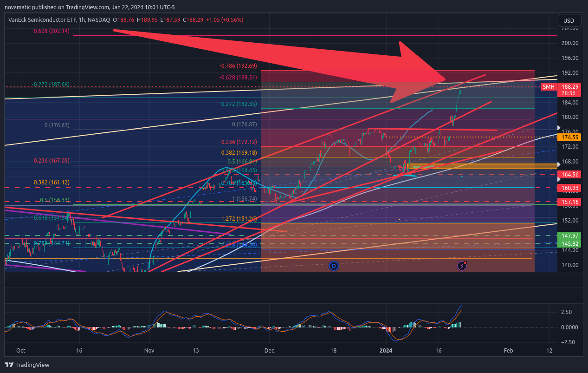Click the 196.00 price scale tick
The height and width of the screenshot is (373, 588).
[569, 58]
